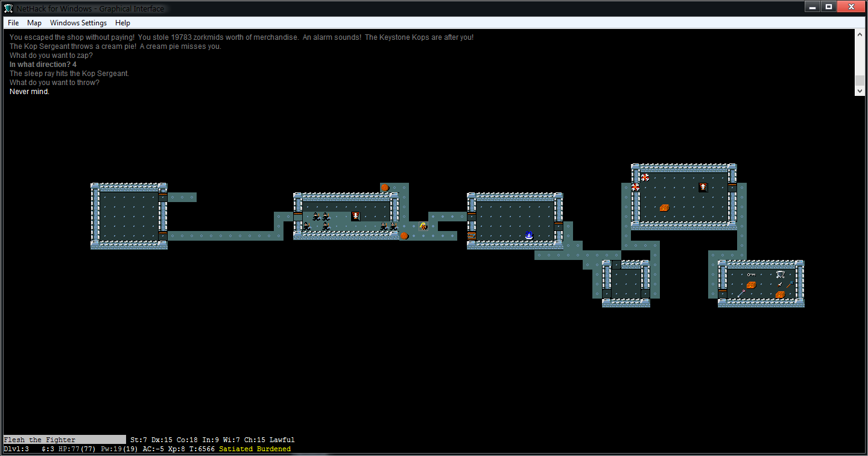Viewport: 868px width, 456px height.
Task: Click the 'In what direction? 4' line
Action: 43,65
